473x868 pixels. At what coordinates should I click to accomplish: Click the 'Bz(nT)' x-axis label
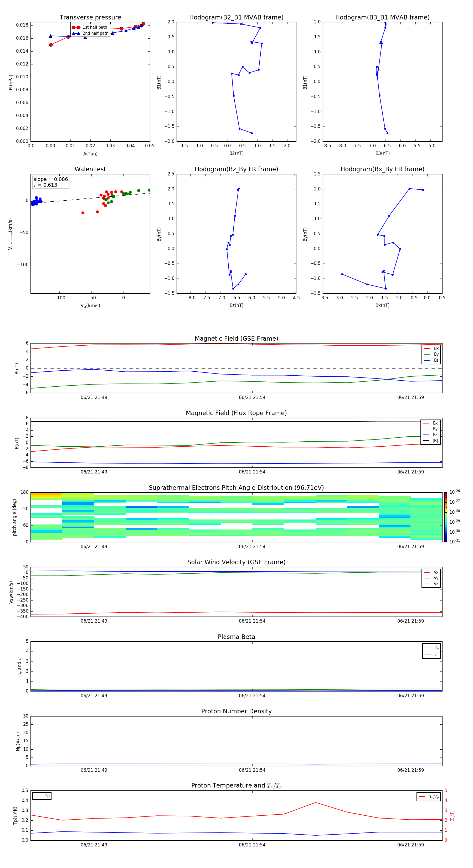(236, 305)
